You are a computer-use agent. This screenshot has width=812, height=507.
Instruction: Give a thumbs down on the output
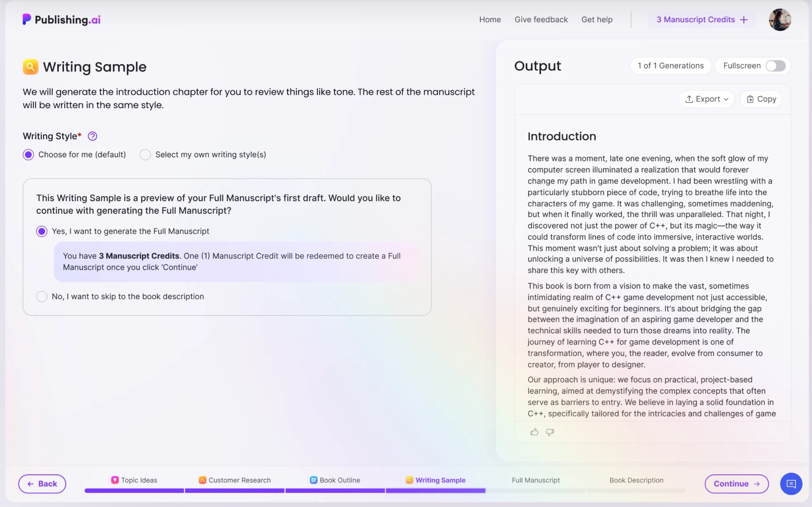(x=550, y=432)
